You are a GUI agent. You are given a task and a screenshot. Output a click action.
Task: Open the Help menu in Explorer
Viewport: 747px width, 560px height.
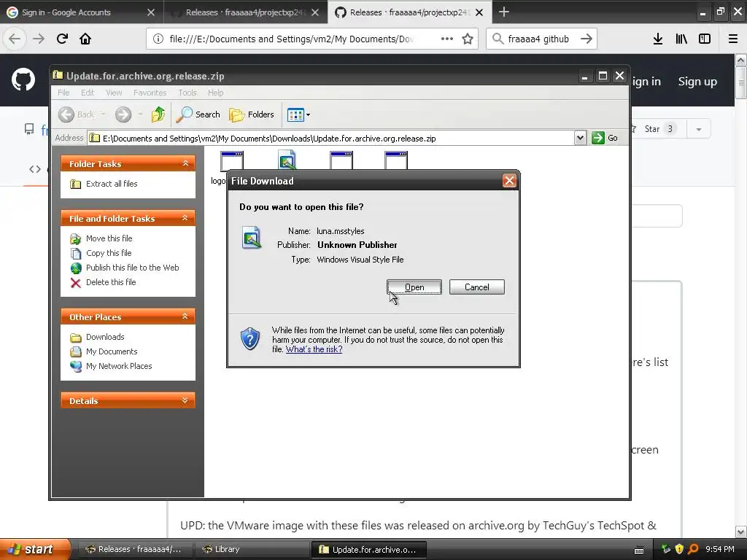(x=215, y=93)
